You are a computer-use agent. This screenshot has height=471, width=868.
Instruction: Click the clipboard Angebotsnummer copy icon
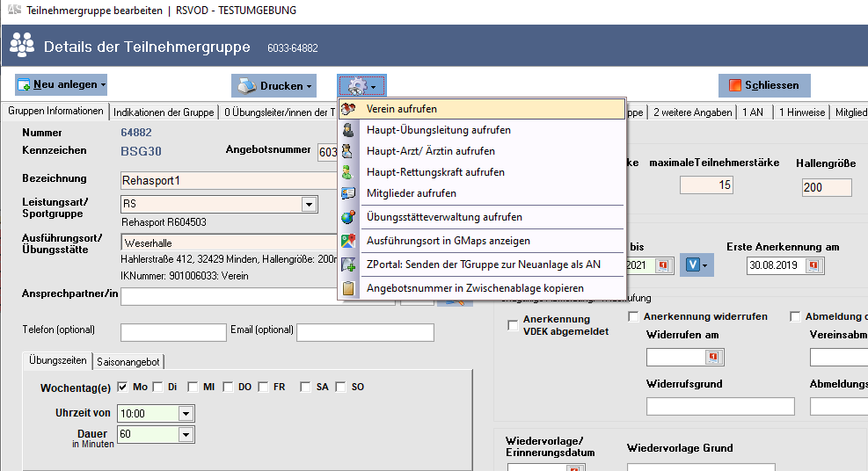point(349,288)
